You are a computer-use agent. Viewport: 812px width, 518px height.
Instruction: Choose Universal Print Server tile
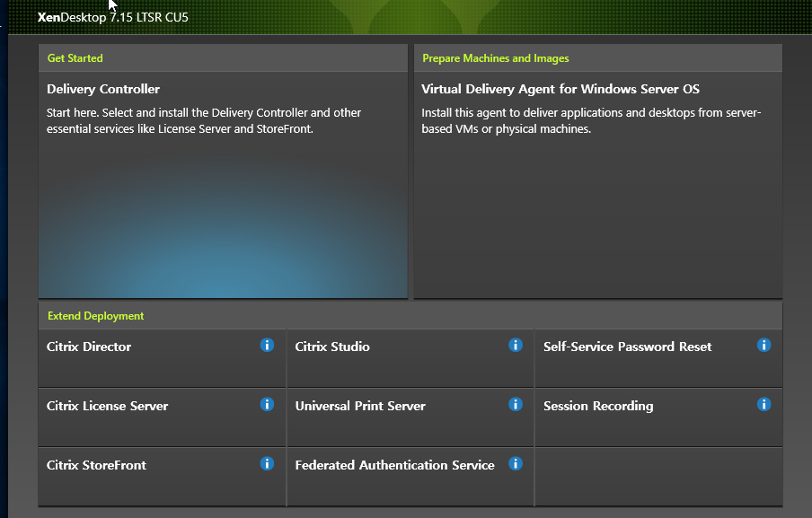coord(410,417)
